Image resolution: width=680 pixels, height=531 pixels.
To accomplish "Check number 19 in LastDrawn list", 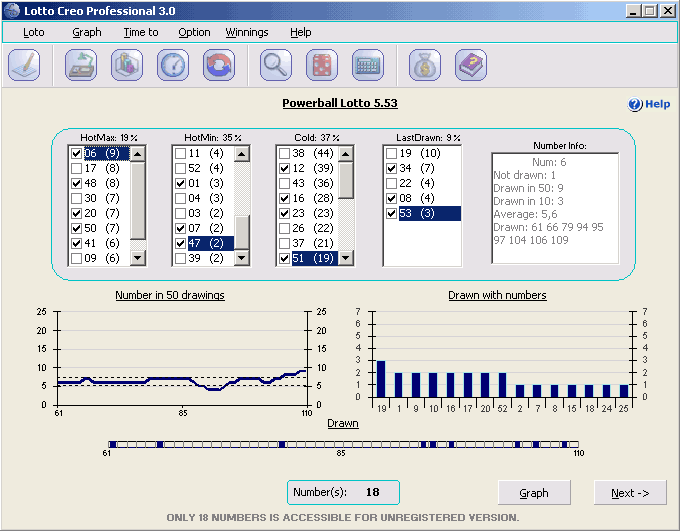I will coord(391,153).
